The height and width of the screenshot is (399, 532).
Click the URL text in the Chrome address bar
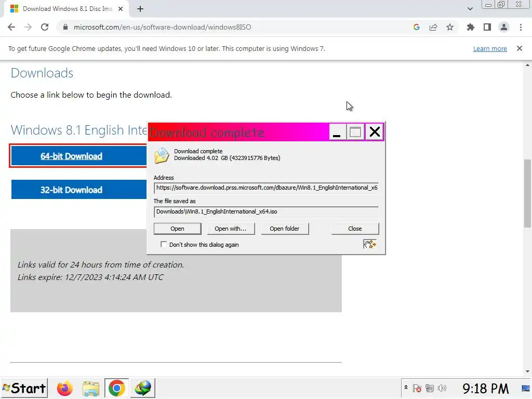coord(162,27)
